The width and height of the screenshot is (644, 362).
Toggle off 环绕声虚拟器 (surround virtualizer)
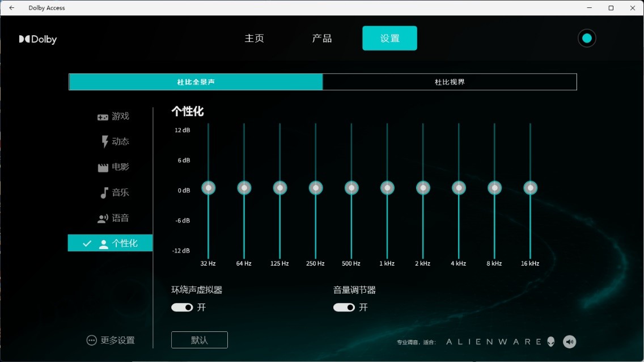pyautogui.click(x=181, y=307)
